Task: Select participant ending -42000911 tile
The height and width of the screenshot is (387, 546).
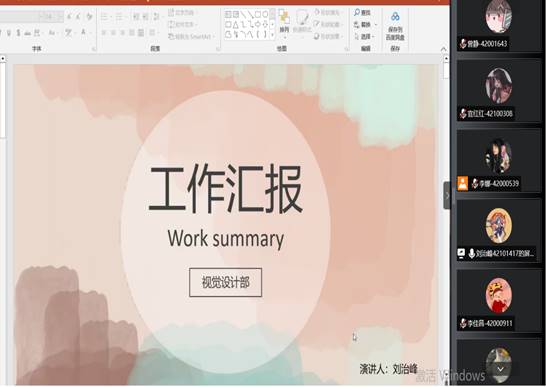Action: (499, 300)
